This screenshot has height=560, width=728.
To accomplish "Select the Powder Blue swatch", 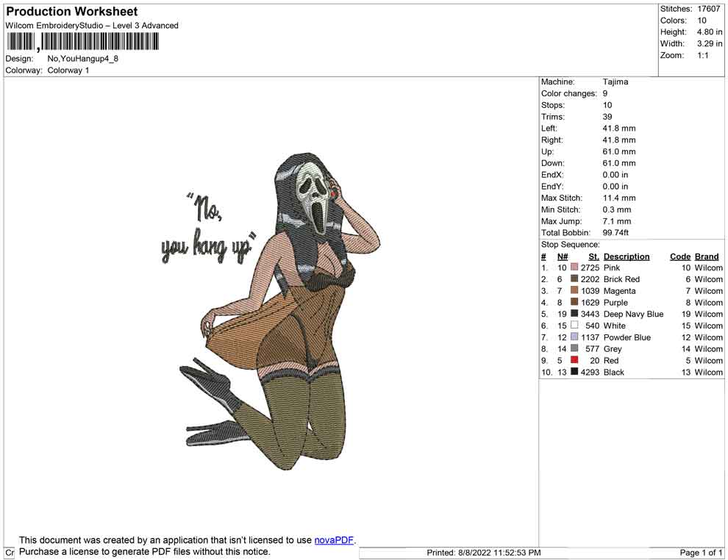I will (x=574, y=337).
